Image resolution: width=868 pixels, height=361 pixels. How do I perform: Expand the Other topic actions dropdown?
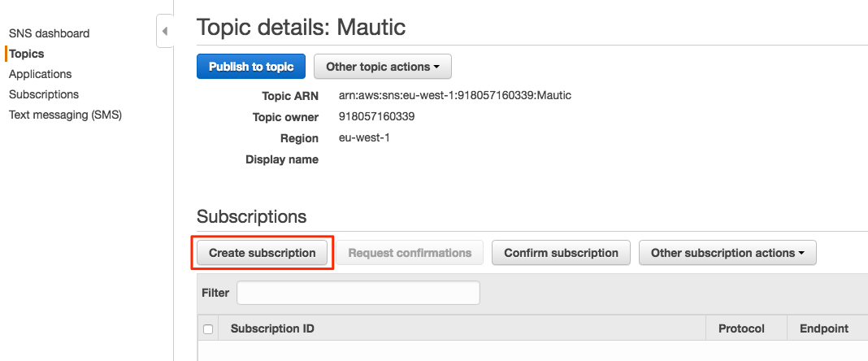click(x=382, y=67)
